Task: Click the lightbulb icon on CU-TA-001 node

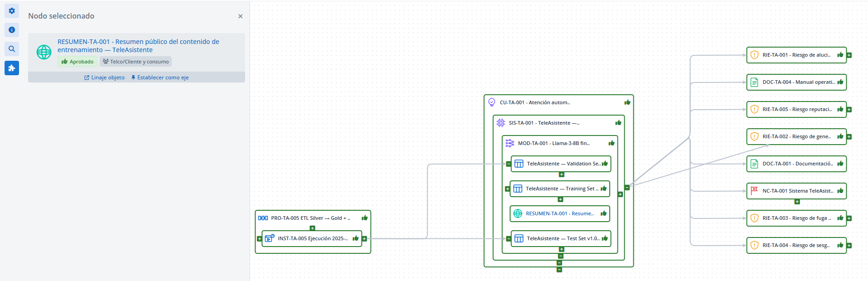Action: (x=492, y=102)
